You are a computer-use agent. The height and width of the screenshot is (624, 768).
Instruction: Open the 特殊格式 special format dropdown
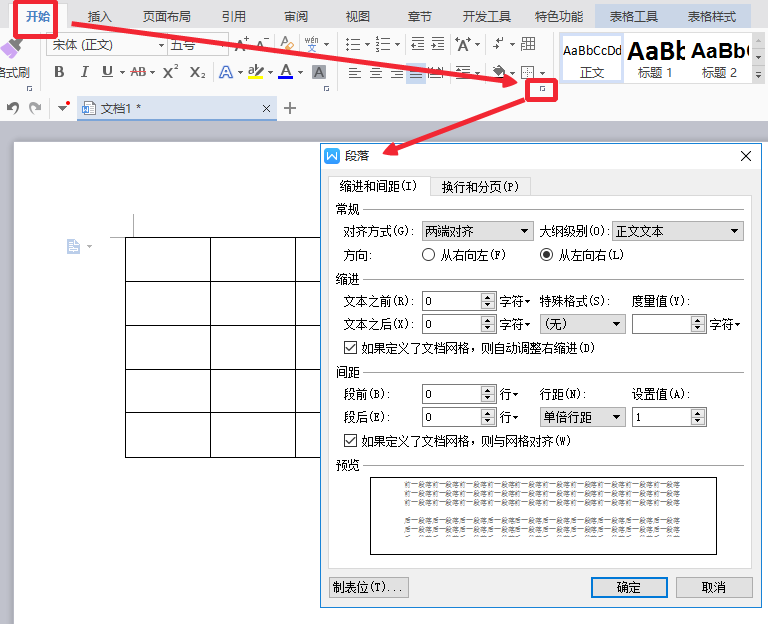click(x=582, y=324)
